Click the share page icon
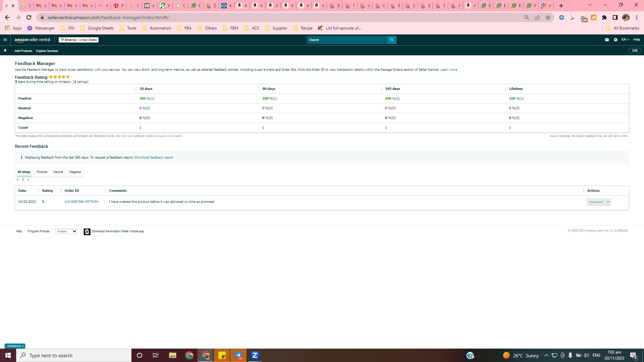This screenshot has height=362, width=644. (537, 17)
